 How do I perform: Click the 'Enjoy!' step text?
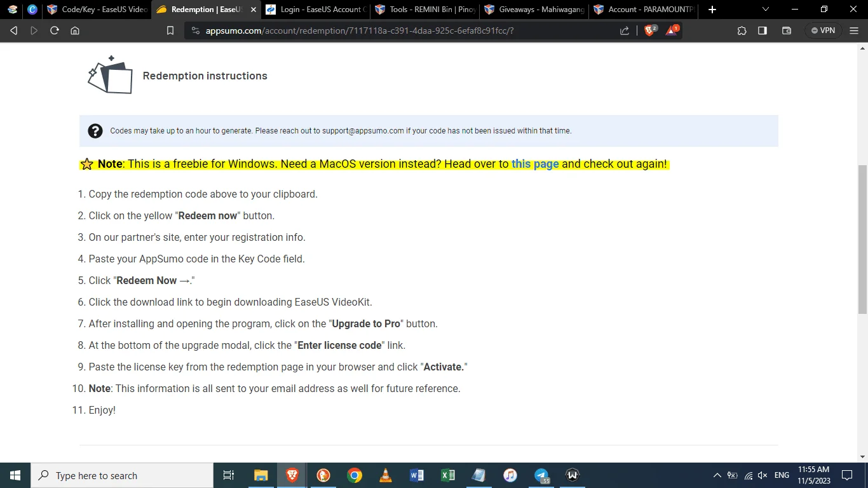(x=102, y=410)
